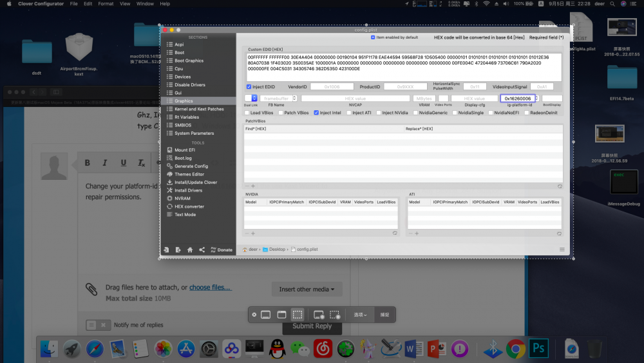Image resolution: width=644 pixels, height=363 pixels.
Task: Select capture selected portion in screenshot toolbar
Action: pos(298,315)
